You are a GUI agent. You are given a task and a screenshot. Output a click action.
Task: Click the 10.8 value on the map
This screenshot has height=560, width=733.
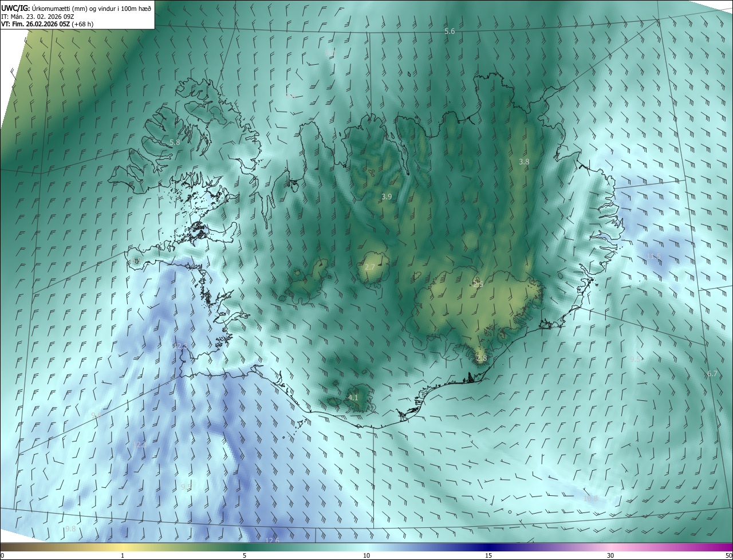(590, 499)
